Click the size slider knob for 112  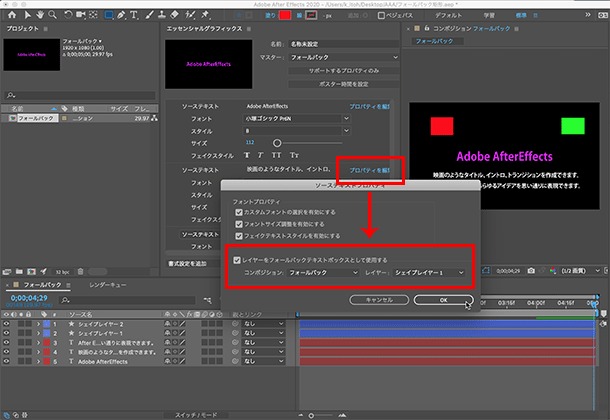[277, 143]
